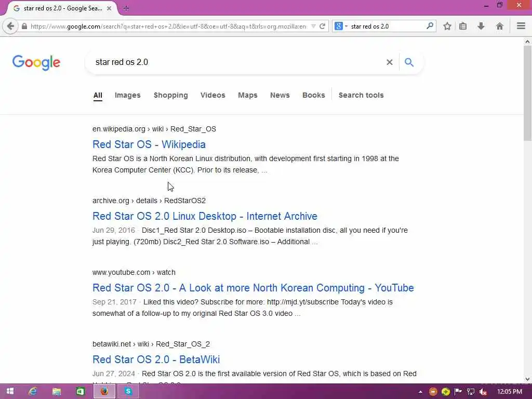Open the Action Center flag icon
The width and height of the screenshot is (532, 399).
(x=458, y=392)
